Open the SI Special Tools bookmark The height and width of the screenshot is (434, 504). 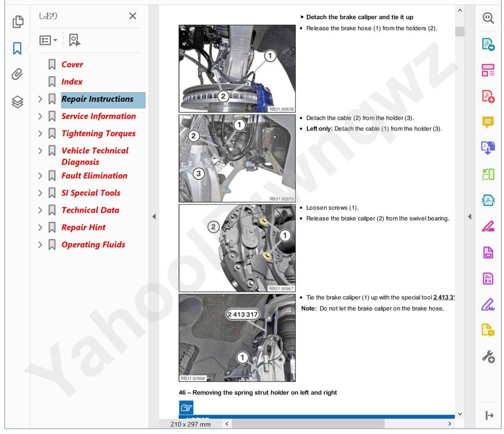(x=91, y=193)
